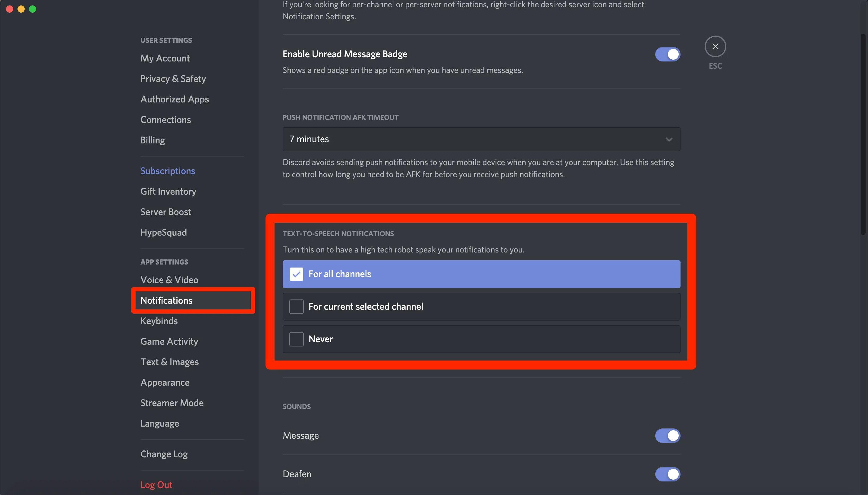This screenshot has width=868, height=495.
Task: Click the Subscriptions link
Action: 168,171
